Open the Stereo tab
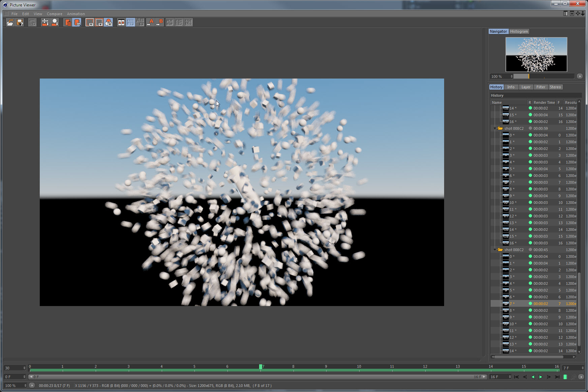This screenshot has width=588, height=392. click(555, 87)
